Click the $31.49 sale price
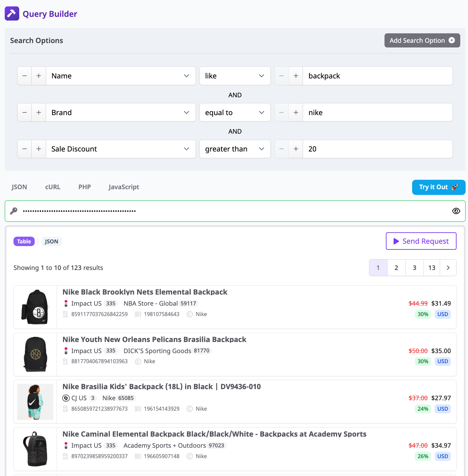468x476 pixels. pos(441,303)
